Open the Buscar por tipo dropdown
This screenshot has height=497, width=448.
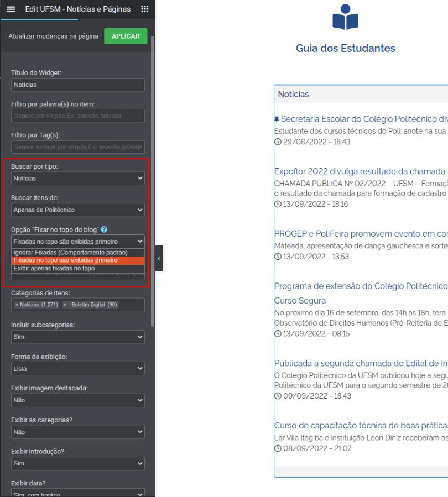tap(77, 179)
